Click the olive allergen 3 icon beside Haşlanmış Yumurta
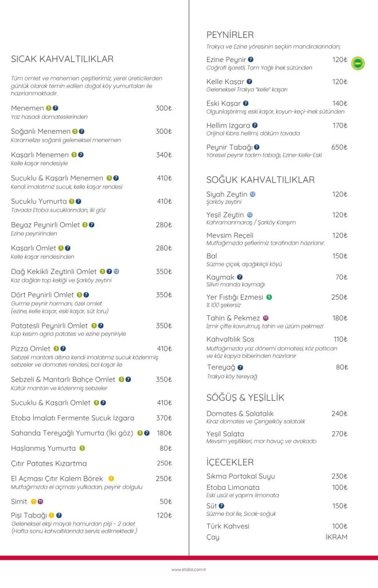The height and width of the screenshot is (588, 378). (x=82, y=448)
